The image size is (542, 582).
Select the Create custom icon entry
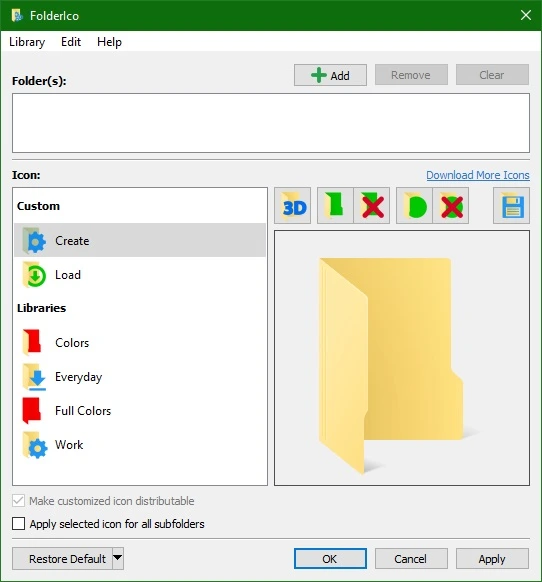point(140,240)
